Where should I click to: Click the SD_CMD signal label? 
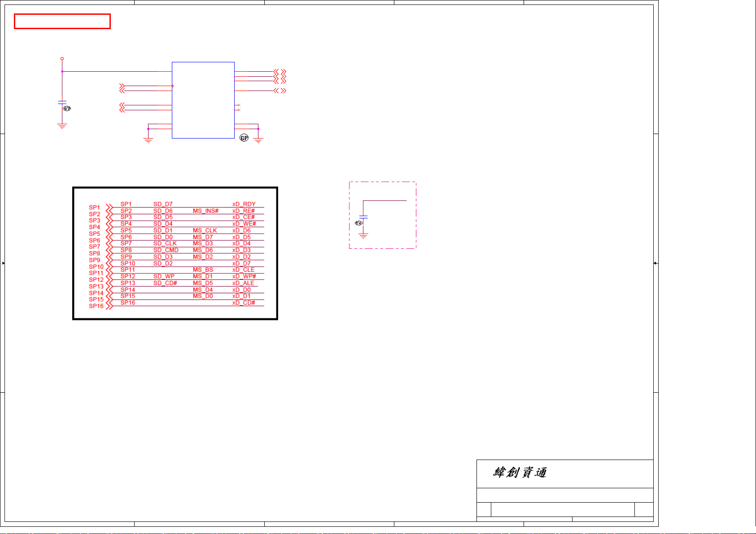166,250
